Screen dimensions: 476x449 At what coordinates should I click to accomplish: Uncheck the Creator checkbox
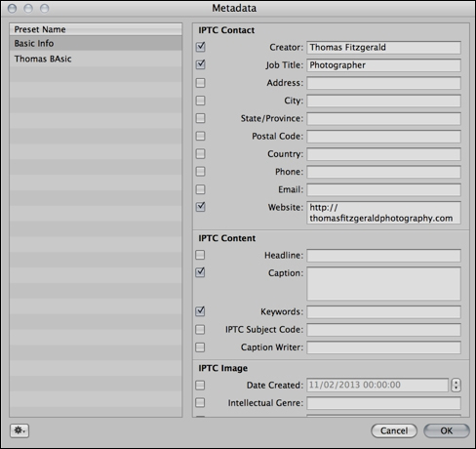click(201, 47)
